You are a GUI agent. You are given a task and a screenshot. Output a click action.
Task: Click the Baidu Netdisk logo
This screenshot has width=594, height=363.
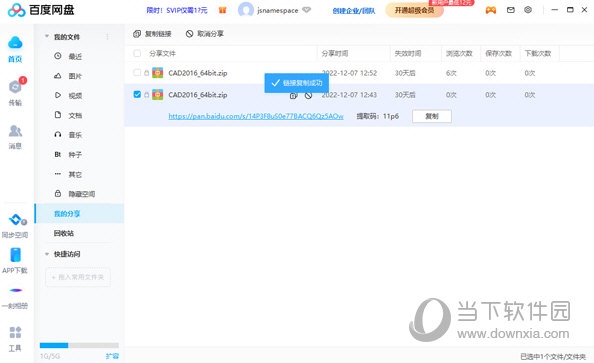point(41,10)
